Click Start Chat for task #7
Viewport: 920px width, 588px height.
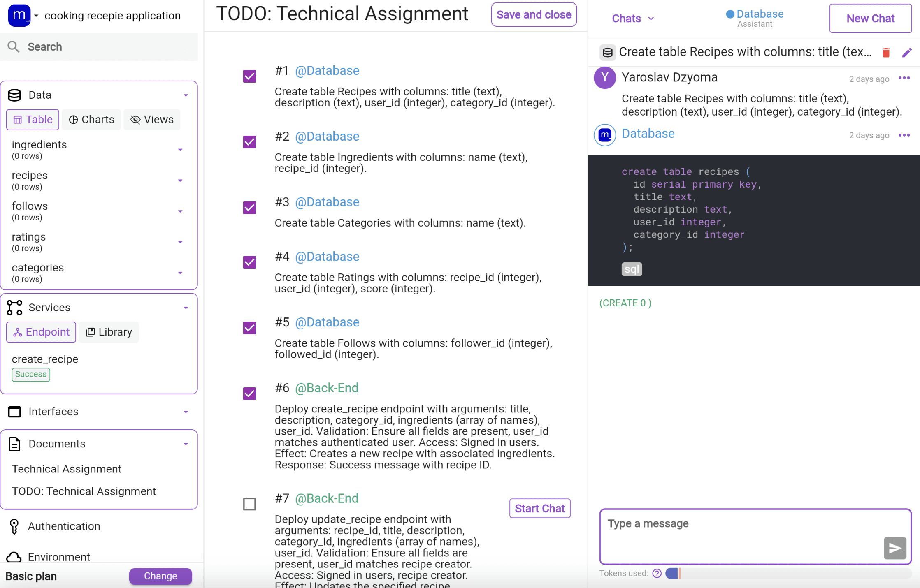point(539,509)
